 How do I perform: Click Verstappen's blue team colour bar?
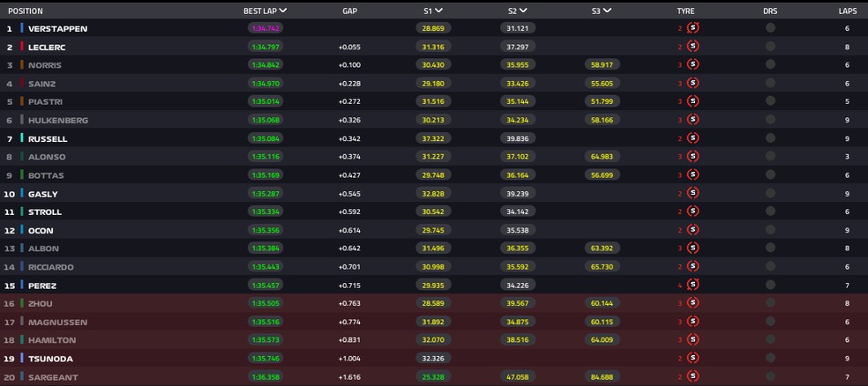[x=22, y=27]
